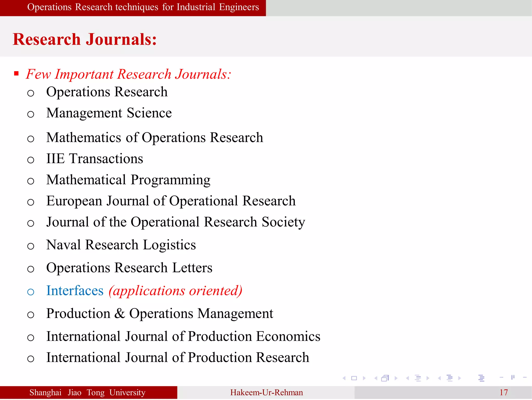The width and height of the screenshot is (532, 400).
Task: Click the blue 'Interfaces' journal text
Action: tap(75, 291)
